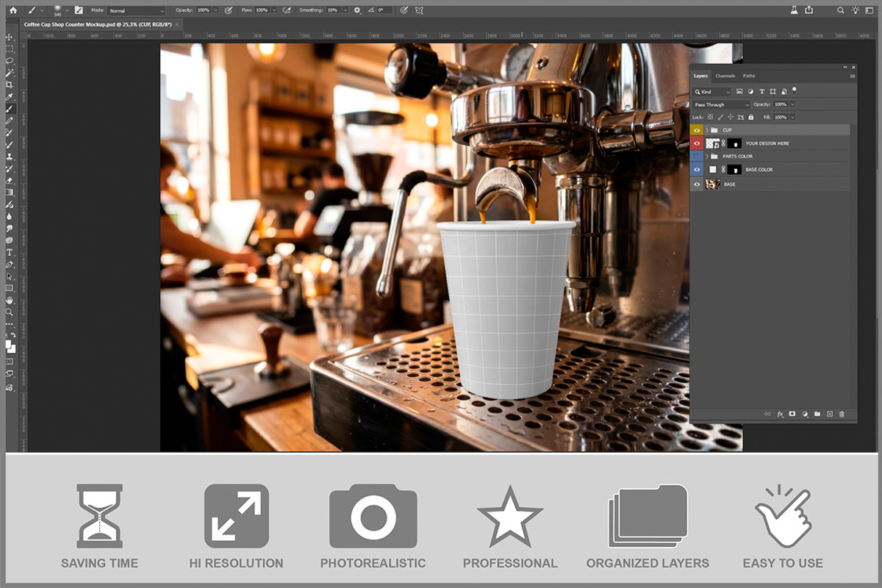
Task: Select the Eraser tool
Action: coord(10,179)
